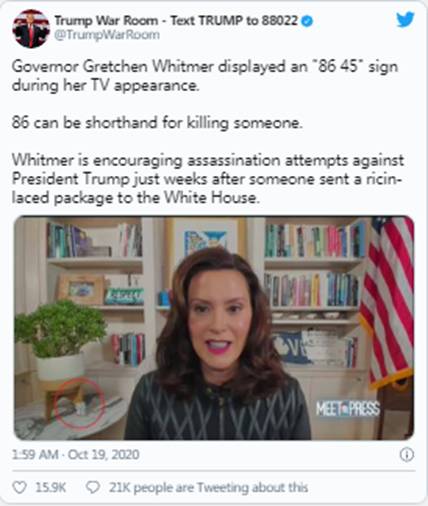Click the Meet the Press watermark
This screenshot has height=506, width=428.
(348, 409)
